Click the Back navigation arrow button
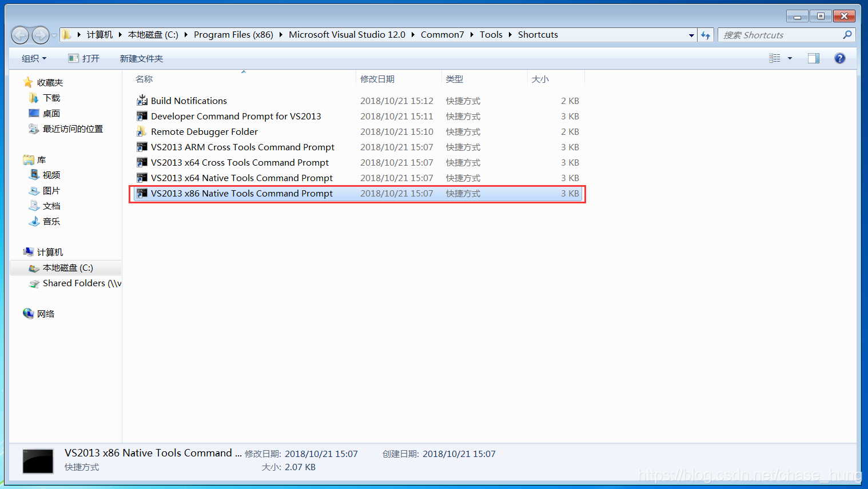868x489 pixels. click(20, 35)
